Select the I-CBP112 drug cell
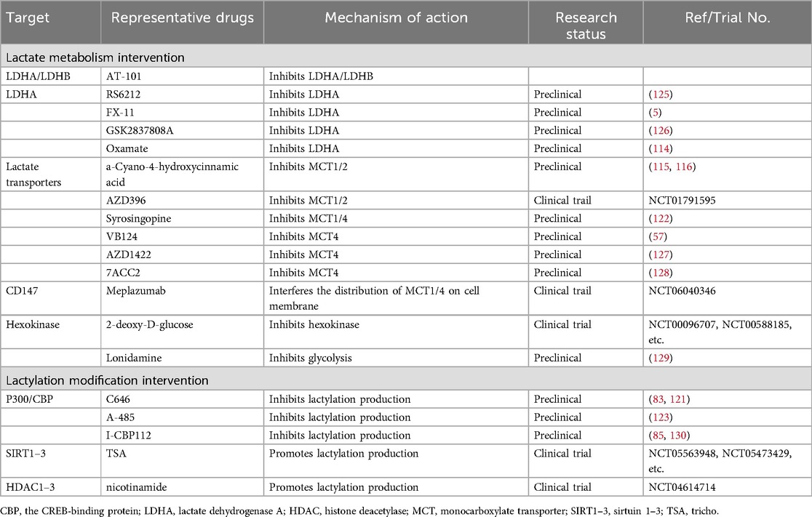Viewport: 812px width, 517px height. [x=183, y=436]
